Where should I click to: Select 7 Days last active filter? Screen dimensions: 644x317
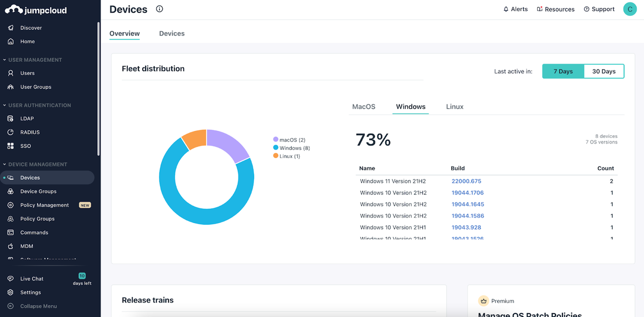pyautogui.click(x=563, y=71)
